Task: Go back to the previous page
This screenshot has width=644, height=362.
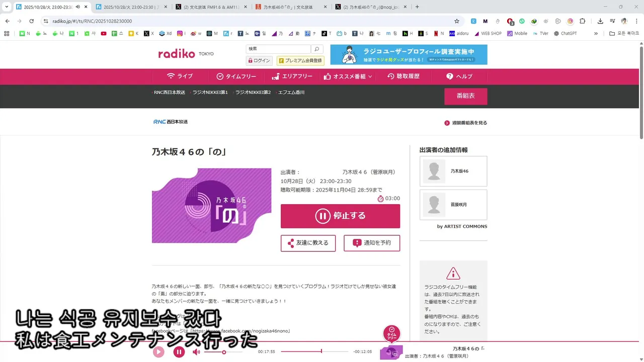Action: [7, 21]
